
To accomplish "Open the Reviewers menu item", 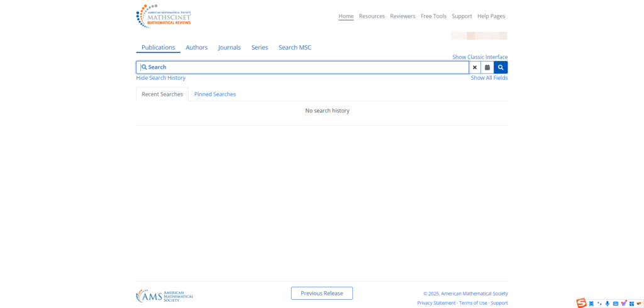I will click(x=402, y=16).
